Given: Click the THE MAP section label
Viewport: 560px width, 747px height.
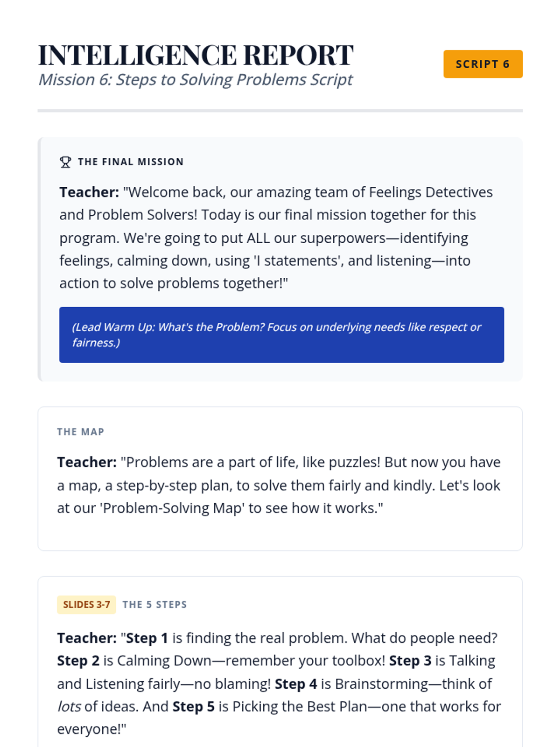Looking at the screenshot, I should 80,432.
